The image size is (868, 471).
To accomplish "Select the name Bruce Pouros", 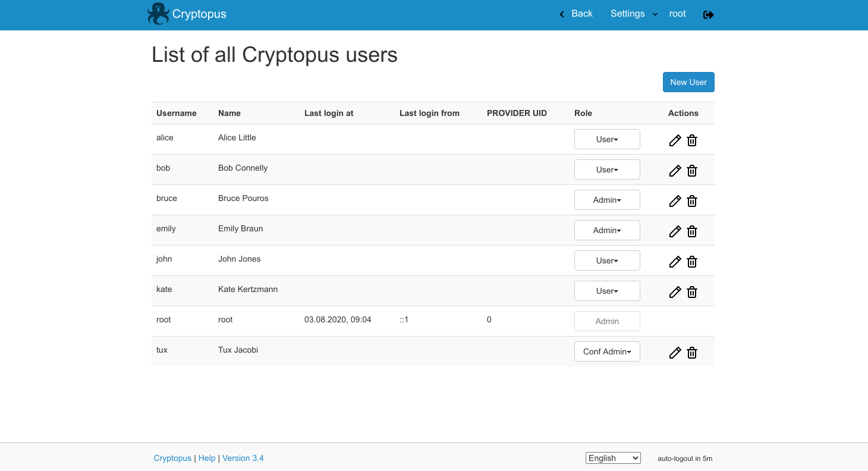I will pyautogui.click(x=243, y=198).
